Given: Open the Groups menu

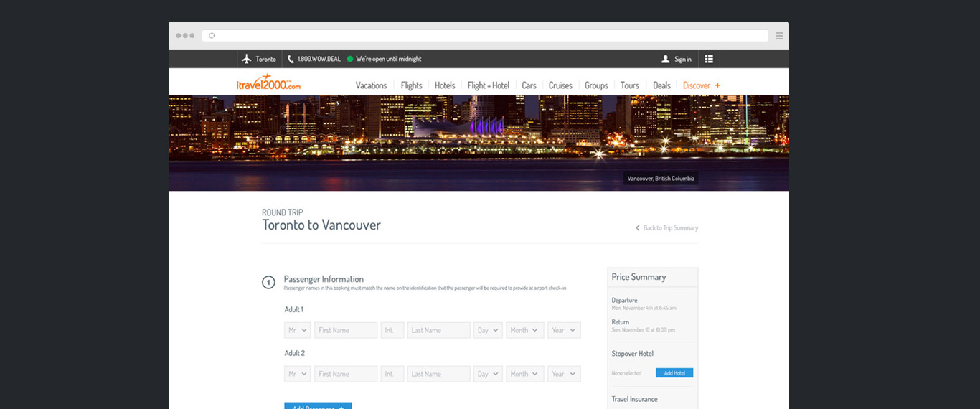Looking at the screenshot, I should pos(596,85).
